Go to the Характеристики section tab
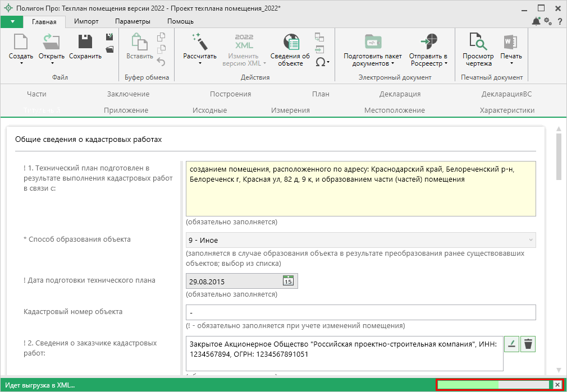Image resolution: width=567 pixels, height=392 pixels. click(x=506, y=110)
